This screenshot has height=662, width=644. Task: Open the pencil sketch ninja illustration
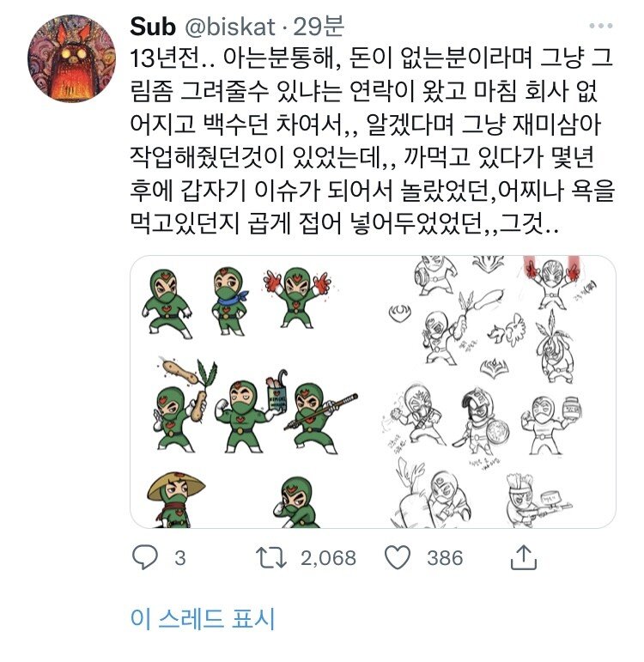coord(495,392)
